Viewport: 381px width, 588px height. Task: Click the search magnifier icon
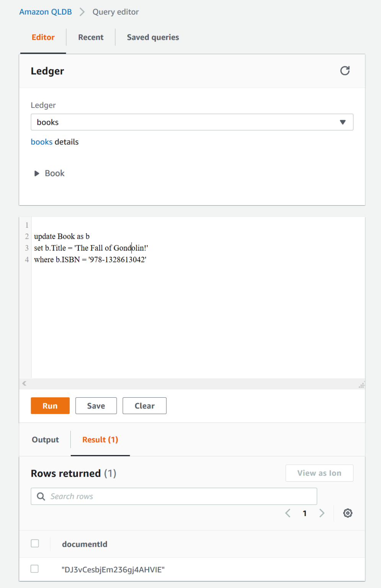click(x=41, y=497)
